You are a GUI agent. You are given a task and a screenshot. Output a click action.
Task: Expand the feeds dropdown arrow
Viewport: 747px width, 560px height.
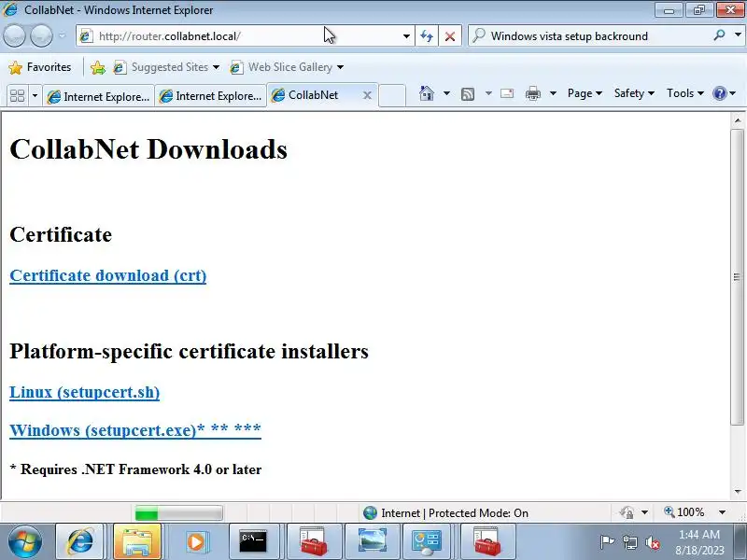(488, 93)
